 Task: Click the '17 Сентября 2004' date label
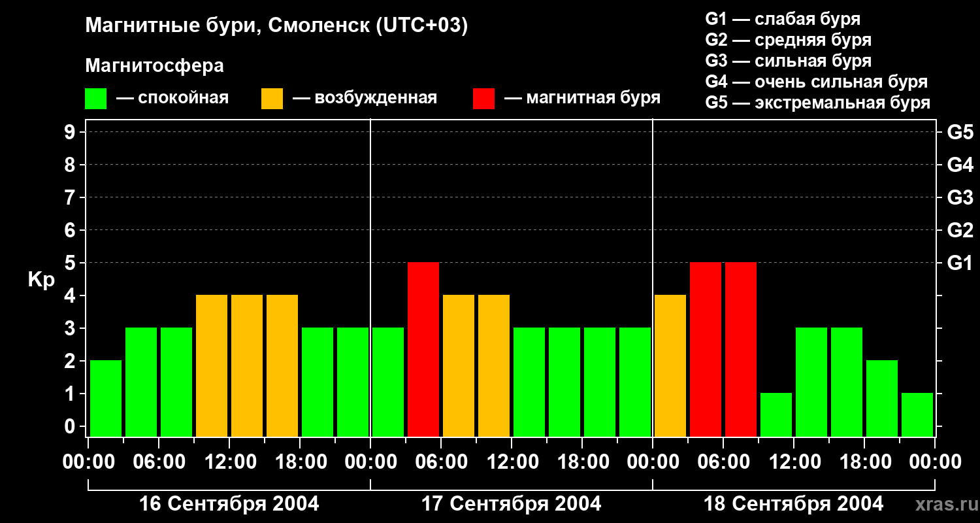click(x=512, y=504)
